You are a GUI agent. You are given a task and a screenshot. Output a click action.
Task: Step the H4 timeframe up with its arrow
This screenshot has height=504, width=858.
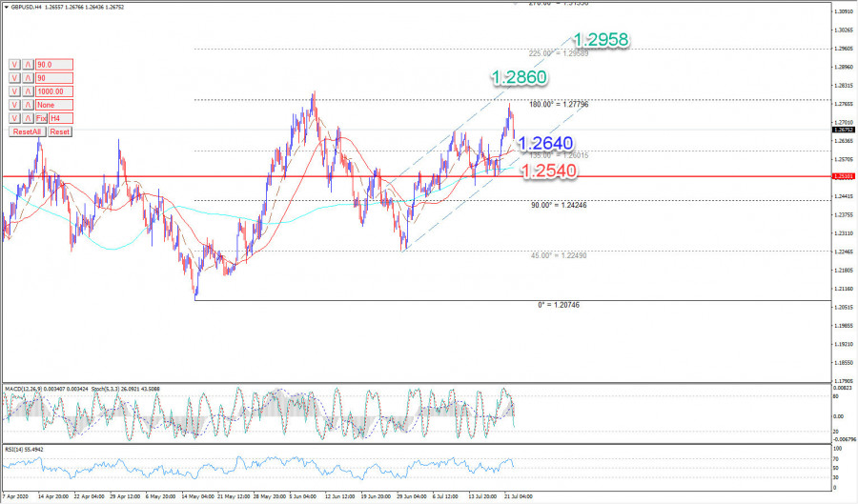click(x=29, y=117)
